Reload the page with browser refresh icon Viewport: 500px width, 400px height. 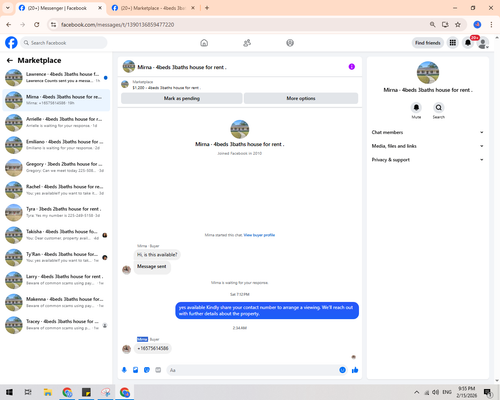tap(37, 24)
